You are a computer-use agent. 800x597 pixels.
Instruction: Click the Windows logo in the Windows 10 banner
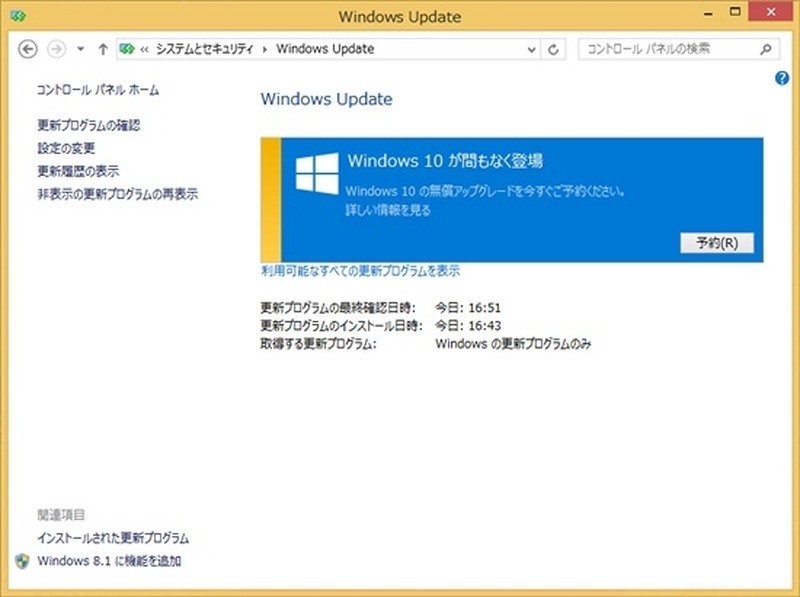317,174
